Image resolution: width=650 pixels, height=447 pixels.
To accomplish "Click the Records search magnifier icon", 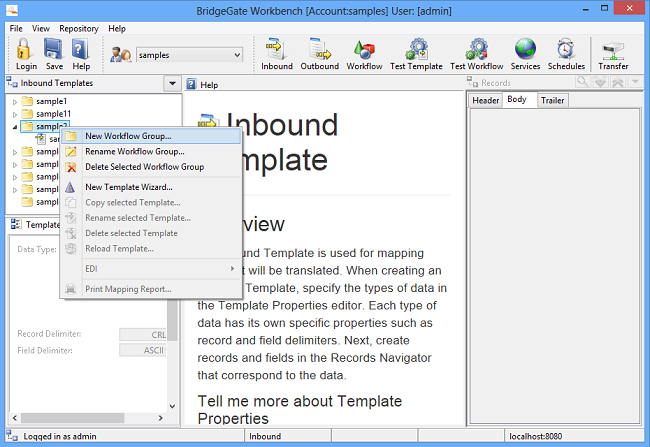I will pyautogui.click(x=582, y=82).
